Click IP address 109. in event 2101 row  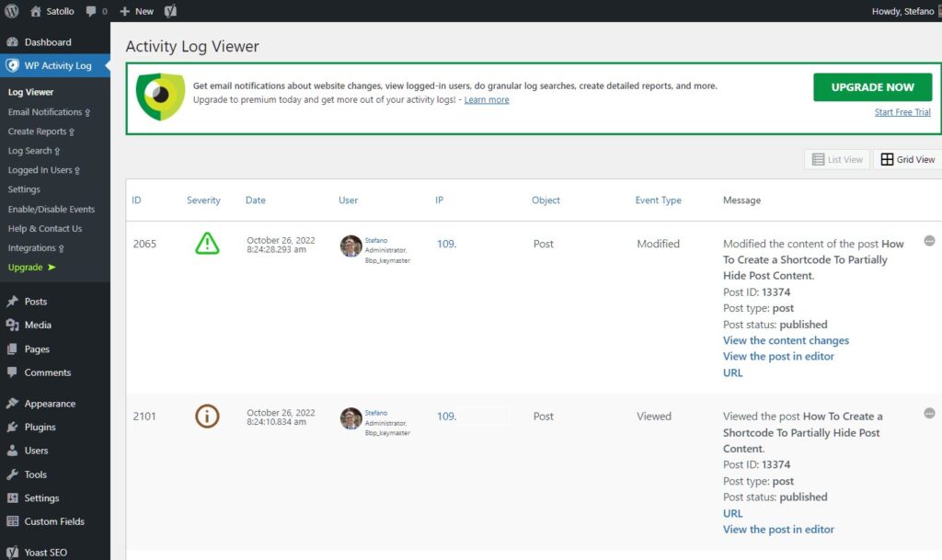(x=446, y=416)
